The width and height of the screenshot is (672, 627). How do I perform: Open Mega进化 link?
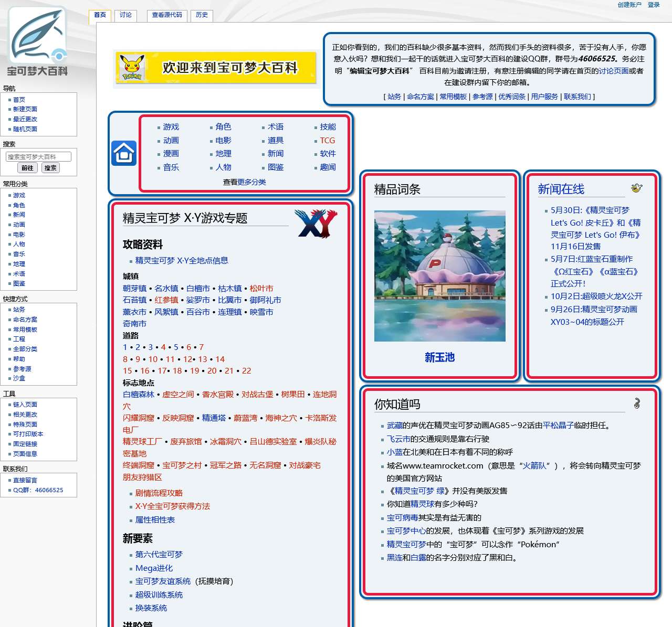(x=154, y=568)
